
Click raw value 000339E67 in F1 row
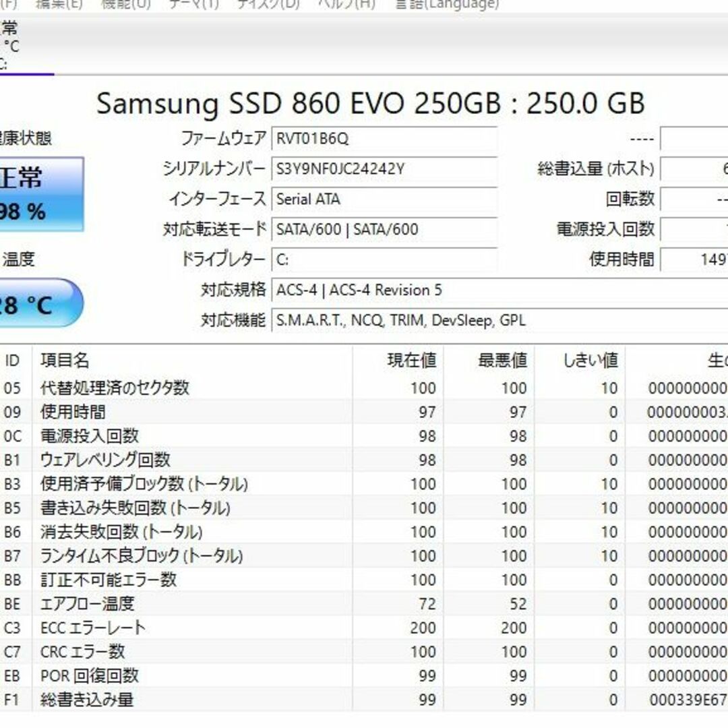(688, 700)
